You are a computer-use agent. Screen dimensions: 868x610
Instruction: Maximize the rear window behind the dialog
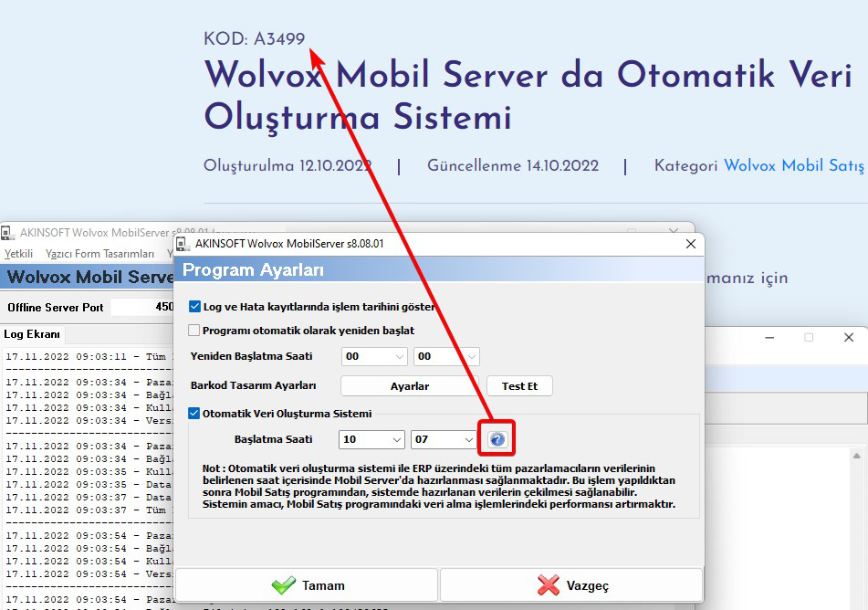[x=809, y=337]
